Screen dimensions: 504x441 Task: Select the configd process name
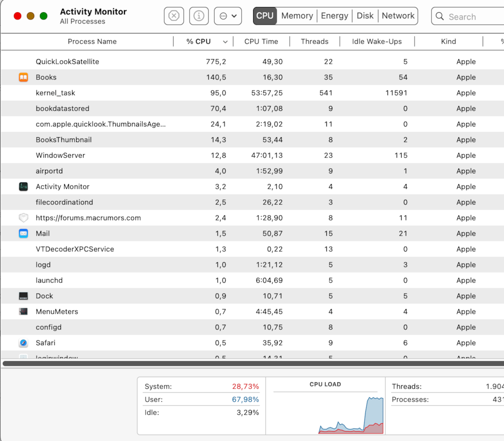click(49, 327)
